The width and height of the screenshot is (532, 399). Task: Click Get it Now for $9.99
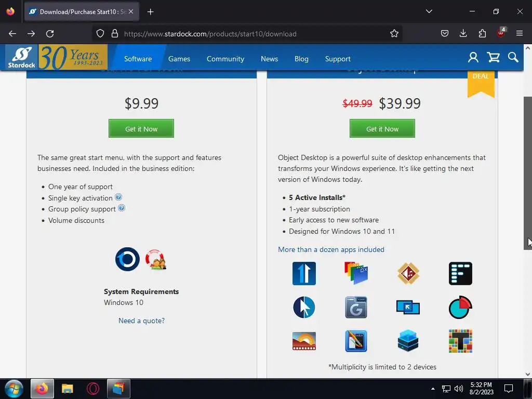(141, 129)
